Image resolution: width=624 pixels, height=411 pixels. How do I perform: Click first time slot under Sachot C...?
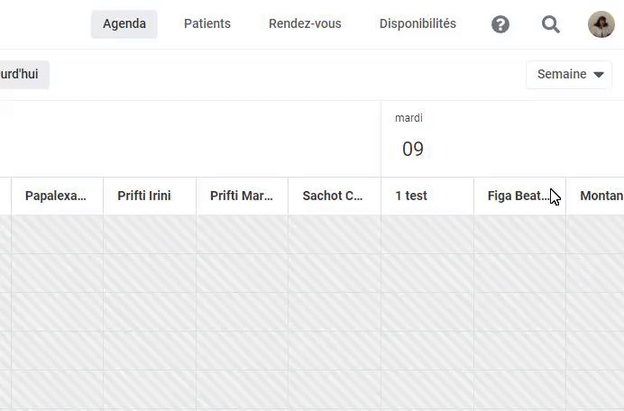click(x=334, y=234)
